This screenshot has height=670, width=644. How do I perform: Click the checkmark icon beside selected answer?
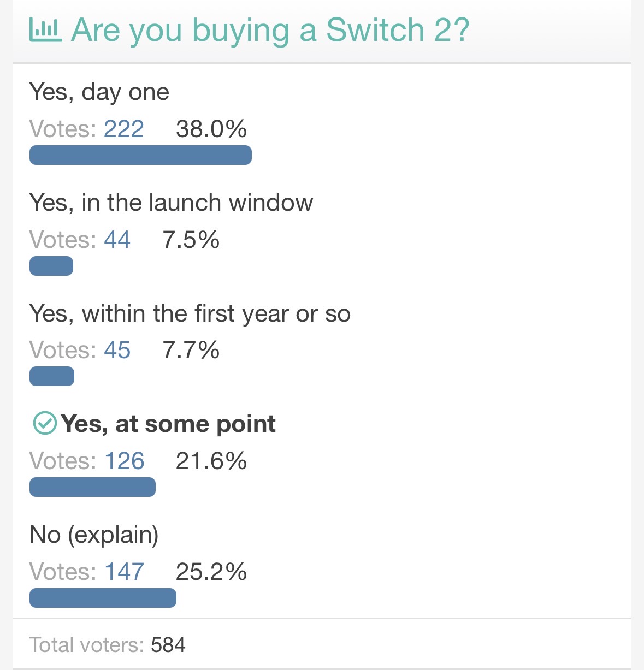[x=45, y=423]
